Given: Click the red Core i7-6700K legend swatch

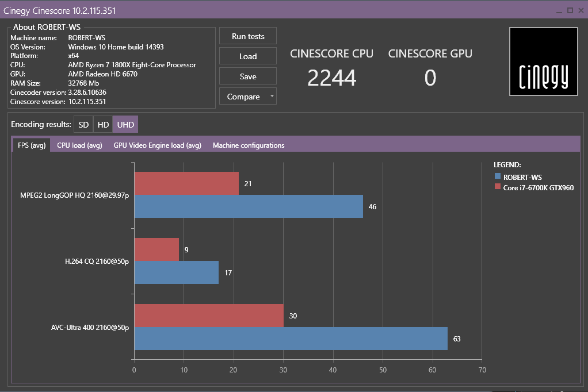Looking at the screenshot, I should (498, 187).
